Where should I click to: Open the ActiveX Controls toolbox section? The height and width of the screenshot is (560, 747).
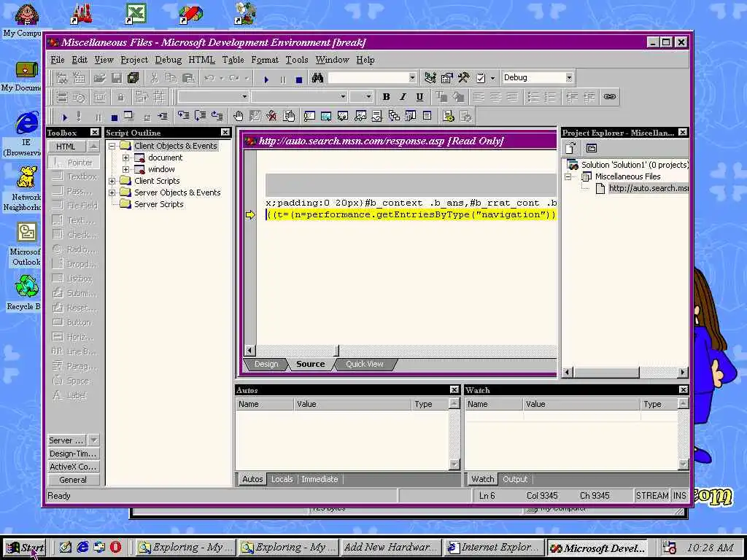click(x=74, y=467)
